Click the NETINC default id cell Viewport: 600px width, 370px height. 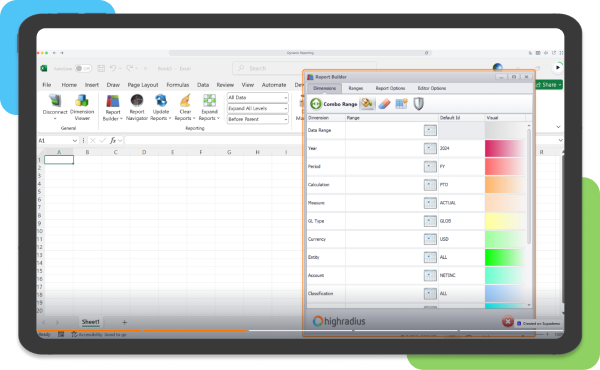pyautogui.click(x=461, y=275)
